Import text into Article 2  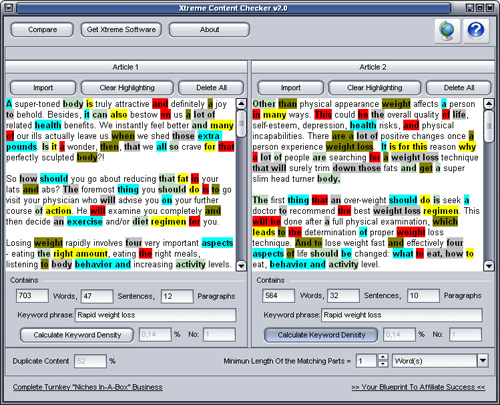290,88
